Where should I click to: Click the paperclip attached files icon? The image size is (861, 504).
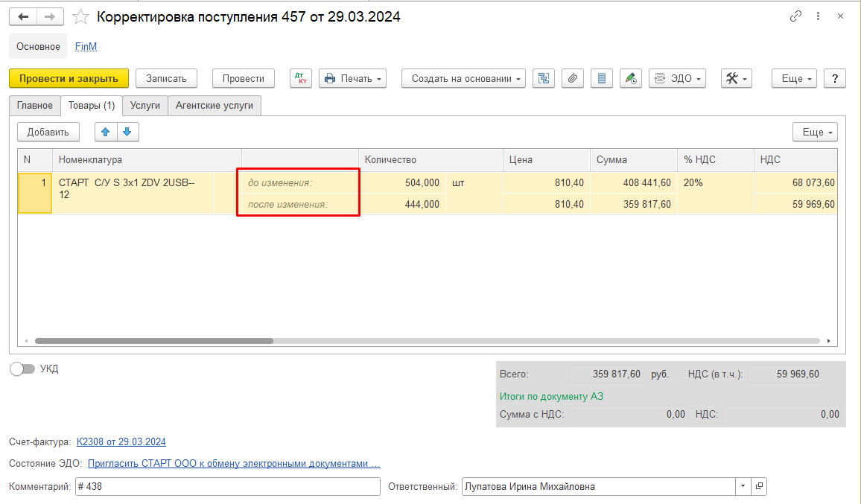click(573, 78)
